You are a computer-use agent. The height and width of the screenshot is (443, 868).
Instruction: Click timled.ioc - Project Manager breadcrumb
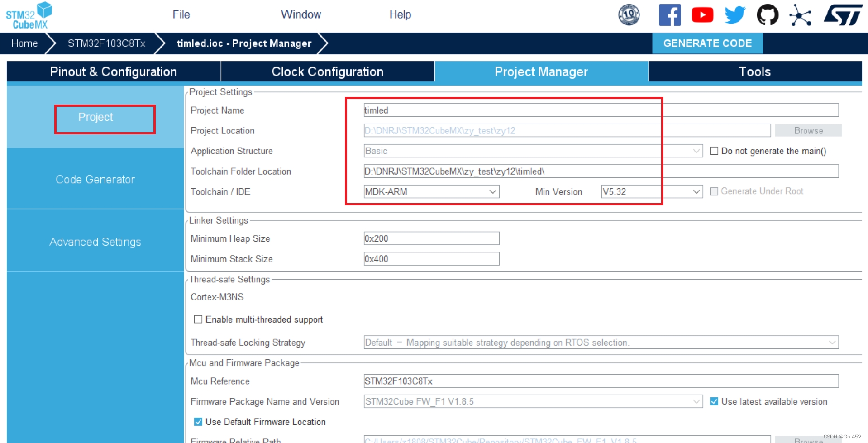tap(244, 43)
